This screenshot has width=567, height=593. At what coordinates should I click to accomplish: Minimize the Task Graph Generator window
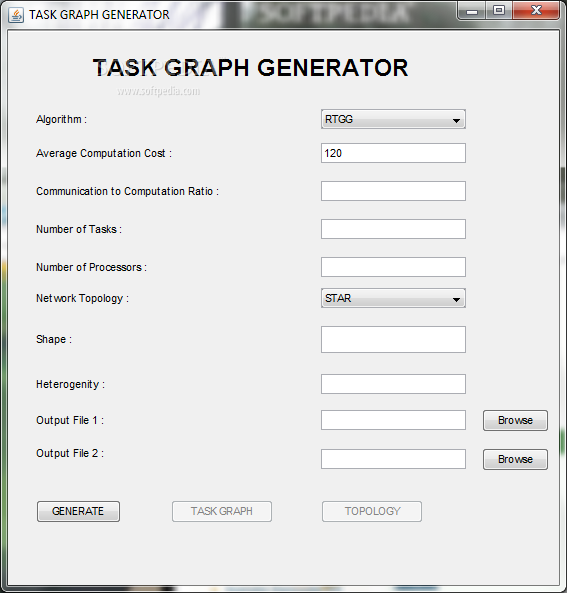click(472, 11)
